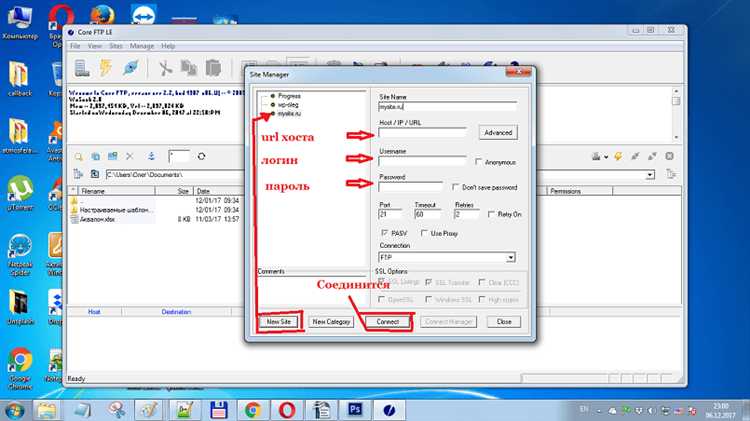Open the Netpeak Spider desktop shortcut
Viewport: 750px width, 421px height.
click(x=20, y=255)
